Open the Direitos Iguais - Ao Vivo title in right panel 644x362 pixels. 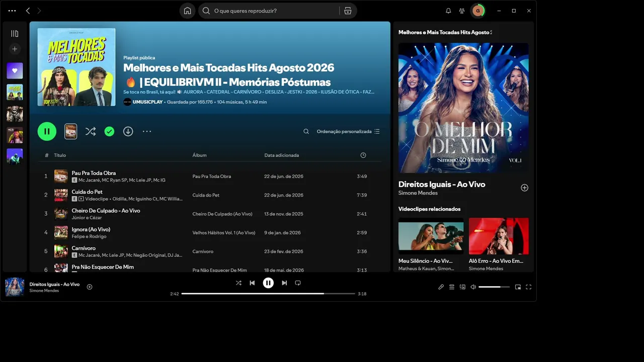442,185
